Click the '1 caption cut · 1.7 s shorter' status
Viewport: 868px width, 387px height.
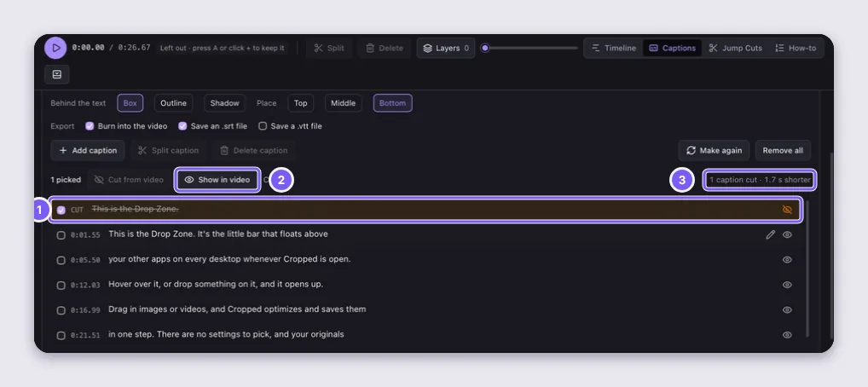[x=760, y=180]
